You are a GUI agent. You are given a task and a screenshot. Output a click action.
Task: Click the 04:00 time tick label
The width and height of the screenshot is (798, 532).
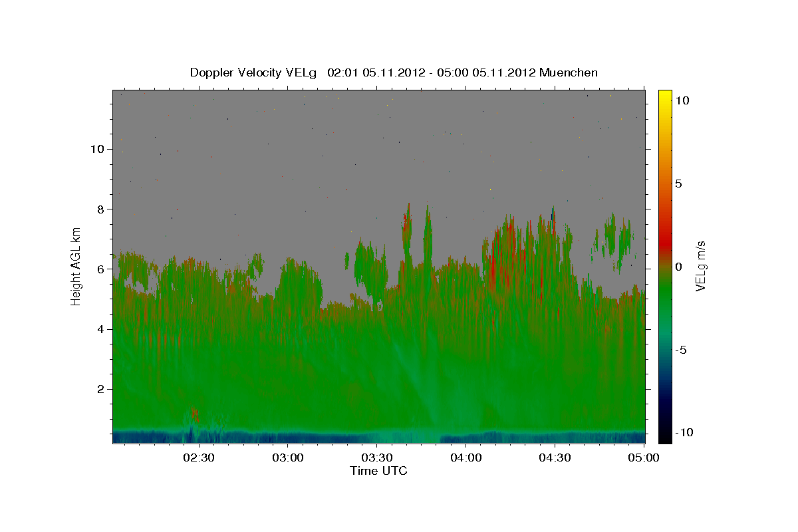(x=465, y=458)
